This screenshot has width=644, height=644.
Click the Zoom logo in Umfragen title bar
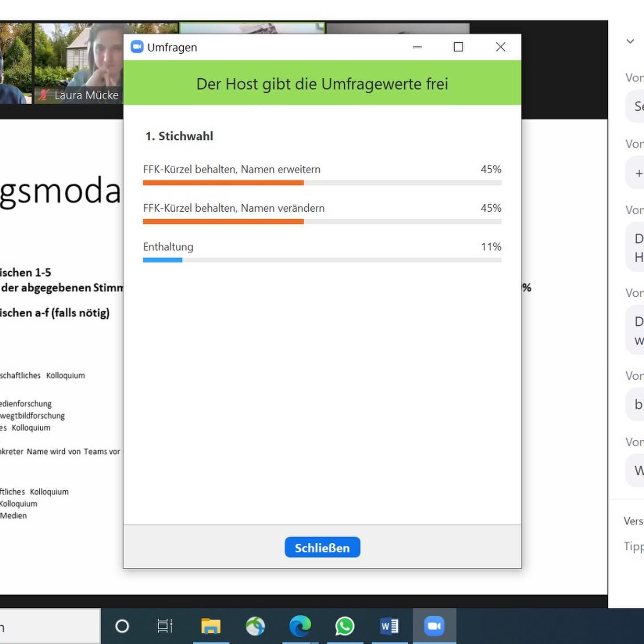click(x=137, y=47)
